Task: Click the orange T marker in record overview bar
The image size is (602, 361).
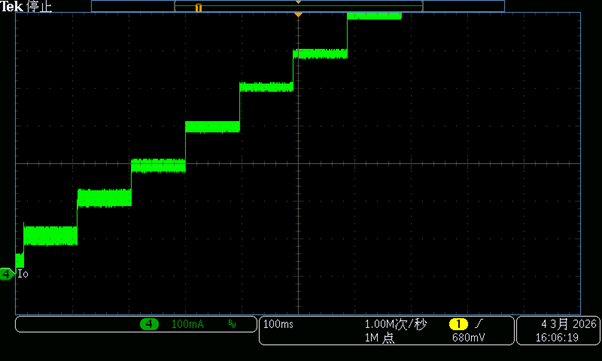Action: click(198, 8)
